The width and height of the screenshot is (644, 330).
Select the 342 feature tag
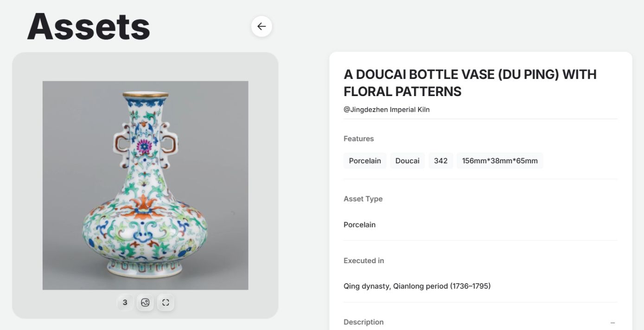[x=440, y=161]
